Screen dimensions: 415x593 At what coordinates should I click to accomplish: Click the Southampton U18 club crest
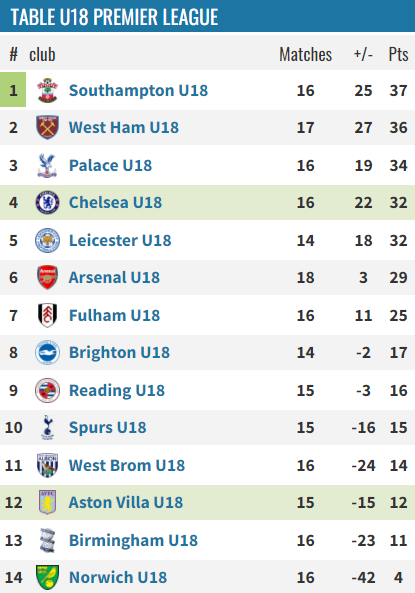pos(47,90)
